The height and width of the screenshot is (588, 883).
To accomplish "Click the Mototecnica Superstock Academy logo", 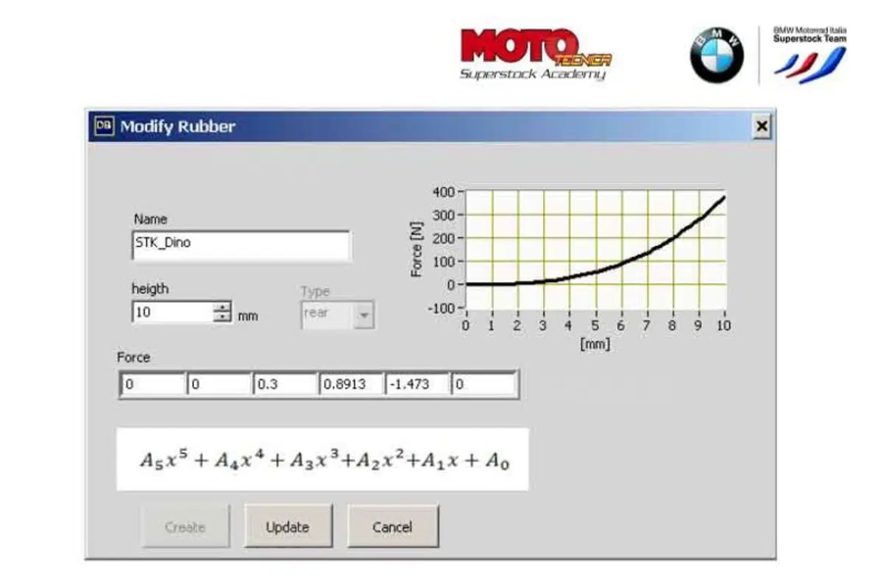I will click(x=536, y=54).
